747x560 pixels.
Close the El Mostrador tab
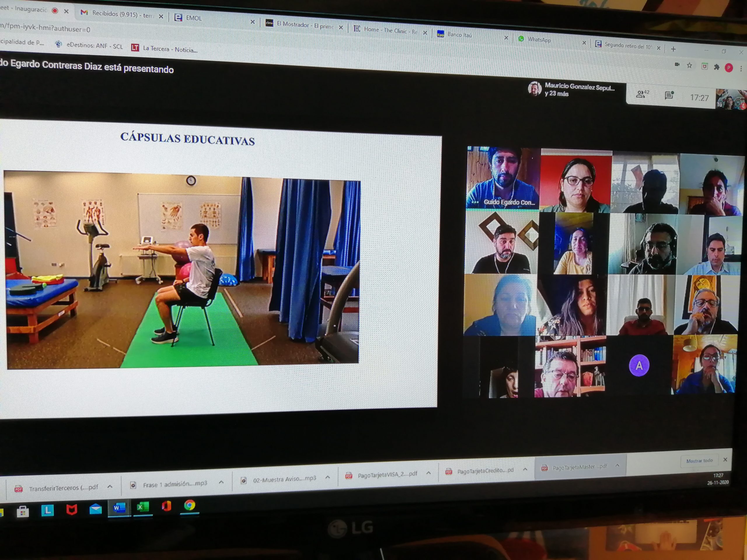tap(341, 28)
